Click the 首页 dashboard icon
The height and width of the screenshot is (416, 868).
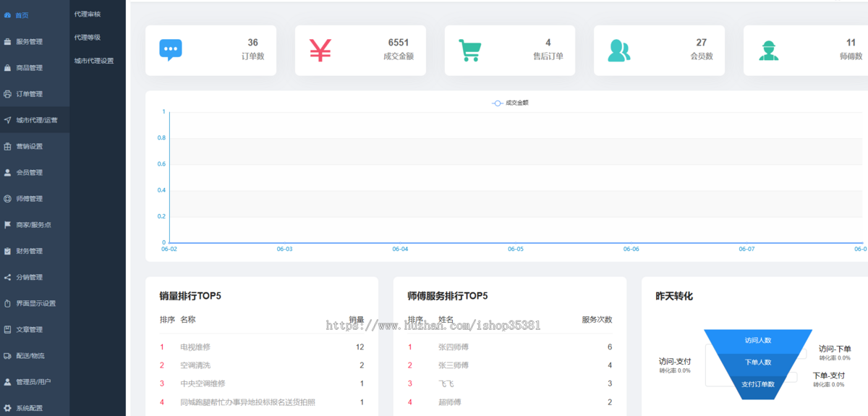point(8,15)
